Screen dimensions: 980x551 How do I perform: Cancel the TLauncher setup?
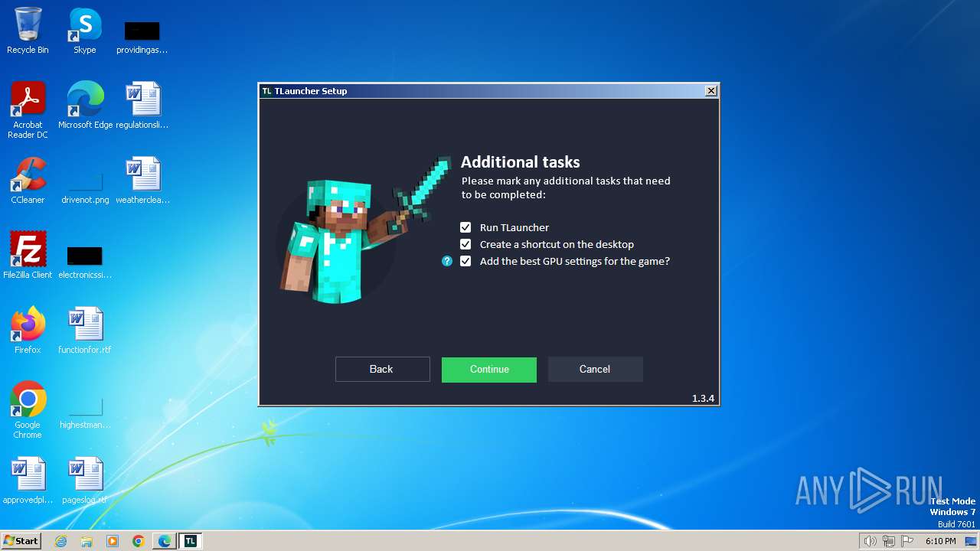tap(595, 369)
